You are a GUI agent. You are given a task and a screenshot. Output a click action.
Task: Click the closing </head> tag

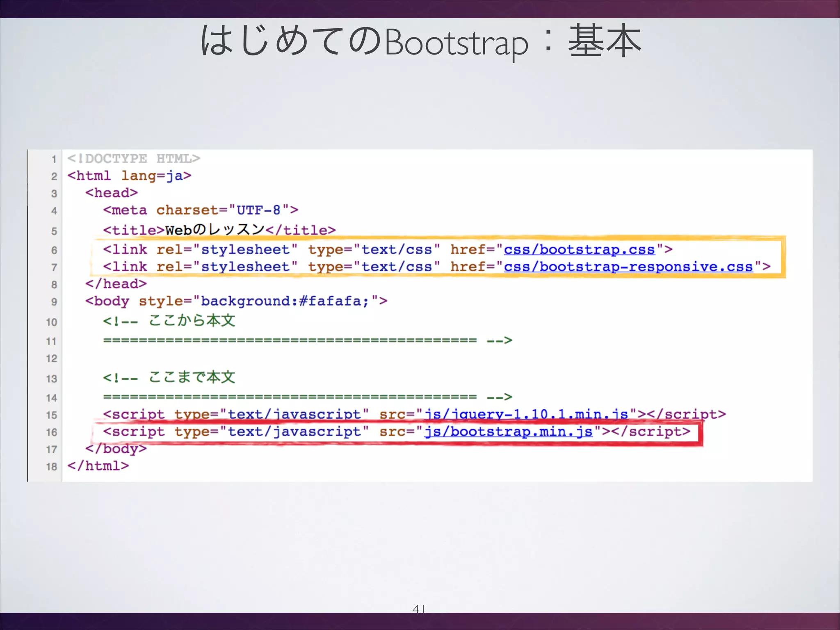pyautogui.click(x=116, y=284)
